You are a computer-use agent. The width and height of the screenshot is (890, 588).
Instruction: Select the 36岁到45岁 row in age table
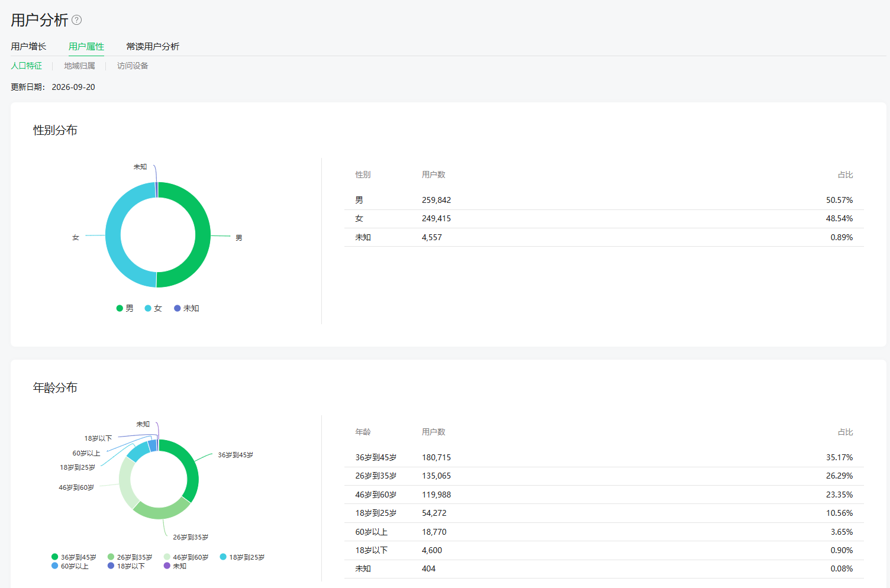coord(604,457)
